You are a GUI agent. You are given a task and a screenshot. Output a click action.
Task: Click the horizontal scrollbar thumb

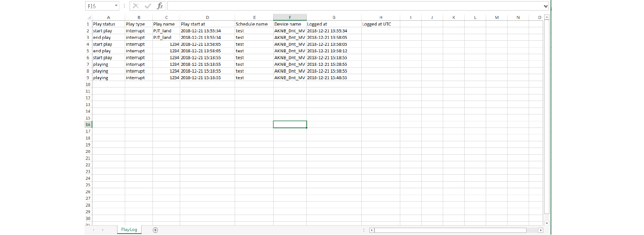[450, 230]
